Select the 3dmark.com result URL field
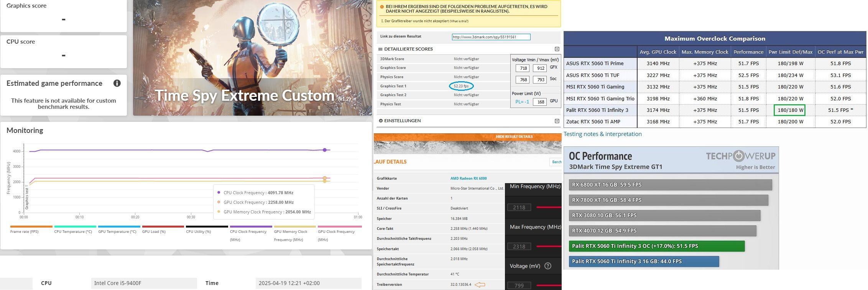Screen dimensions: 868x290 point(491,37)
